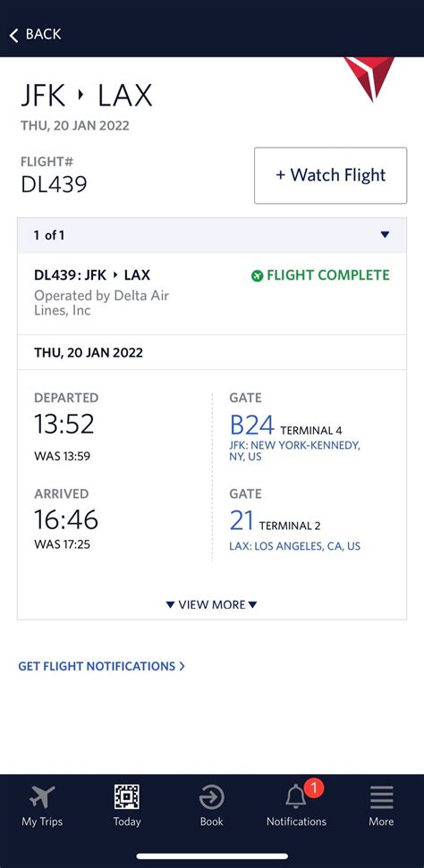
Task: Go back using BACK label
Action: click(43, 34)
